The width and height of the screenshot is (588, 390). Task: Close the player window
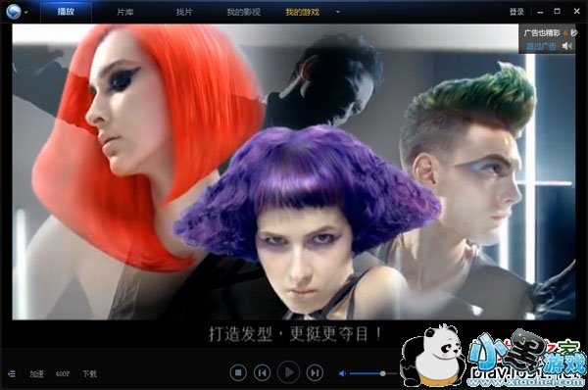(577, 11)
